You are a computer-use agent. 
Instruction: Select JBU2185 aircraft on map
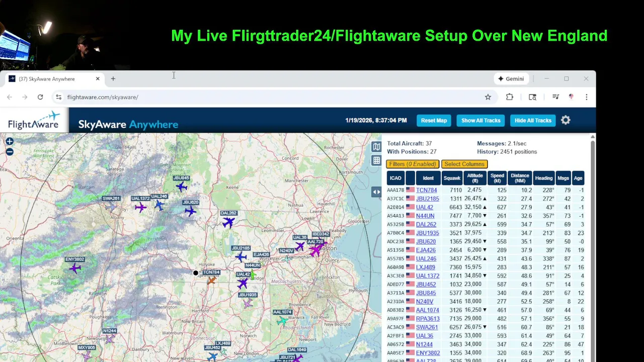[241, 257]
